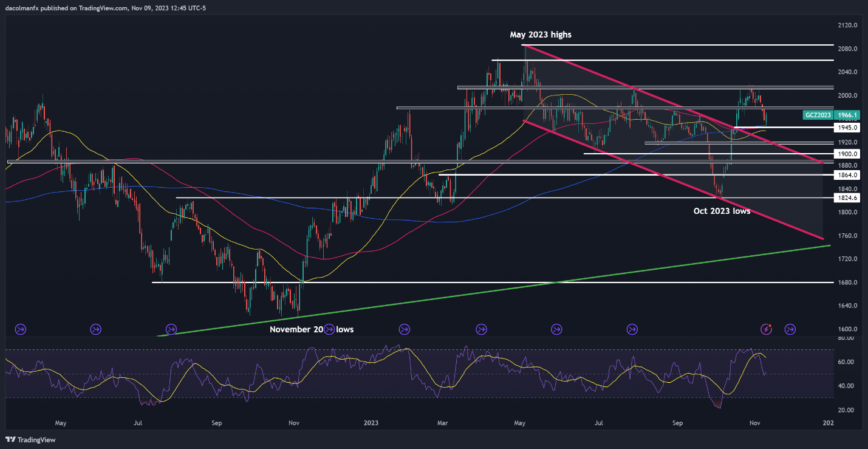
Task: Select the GCZ2023 symbol label
Action: pos(818,115)
